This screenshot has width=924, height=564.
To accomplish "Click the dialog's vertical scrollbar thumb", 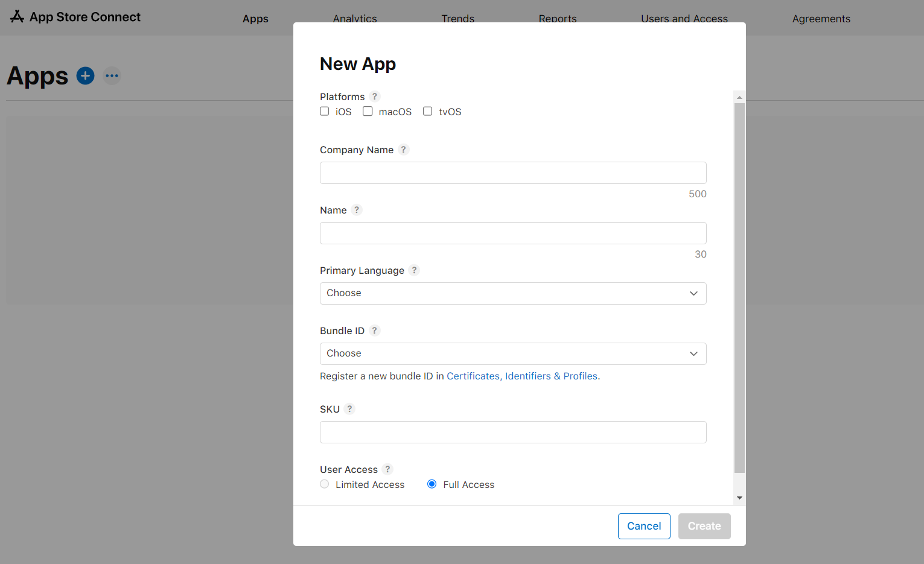I will pos(739,288).
